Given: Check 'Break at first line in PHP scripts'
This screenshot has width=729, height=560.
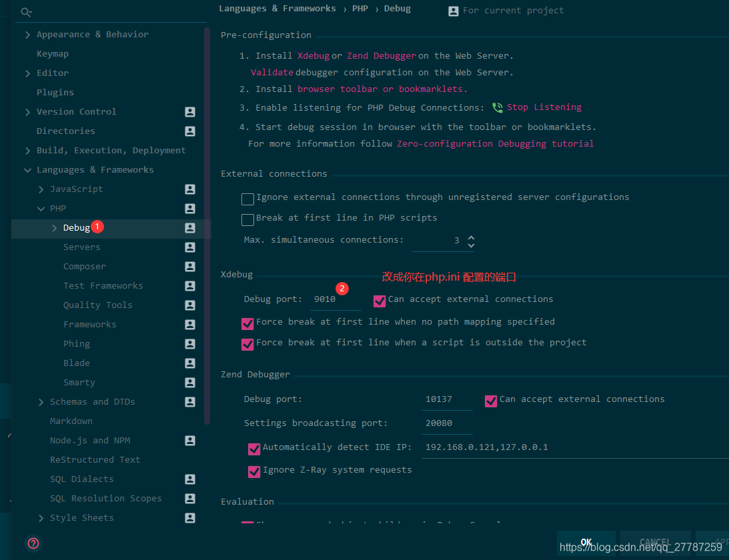Looking at the screenshot, I should [247, 219].
